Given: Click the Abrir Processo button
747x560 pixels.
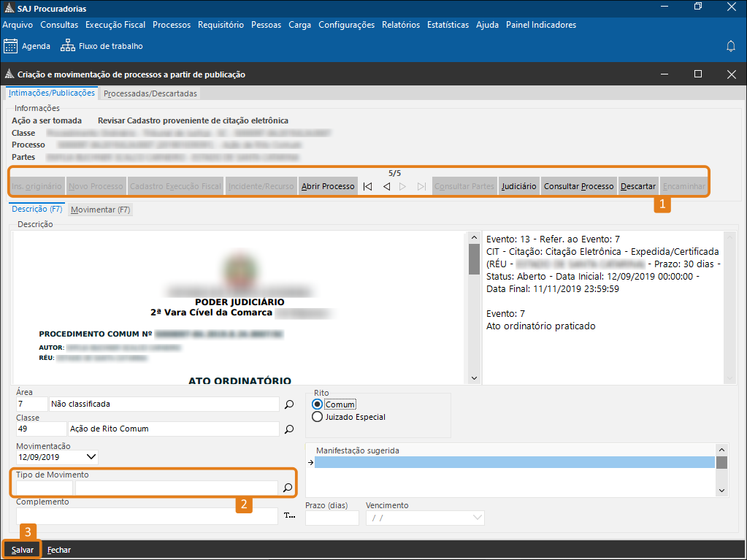Looking at the screenshot, I should click(328, 186).
